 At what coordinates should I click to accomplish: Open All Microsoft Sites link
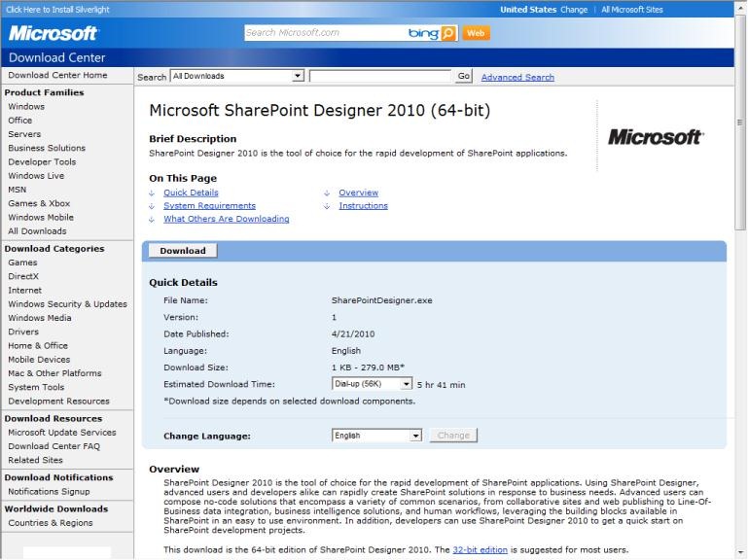pyautogui.click(x=632, y=10)
